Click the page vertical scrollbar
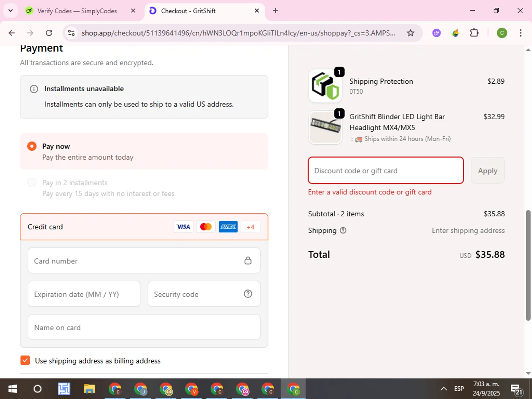The width and height of the screenshot is (532, 399). pyautogui.click(x=528, y=265)
